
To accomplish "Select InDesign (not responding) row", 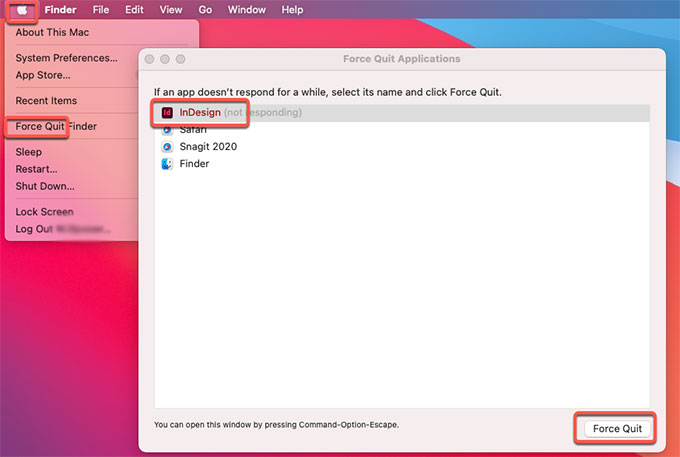I will [x=240, y=113].
